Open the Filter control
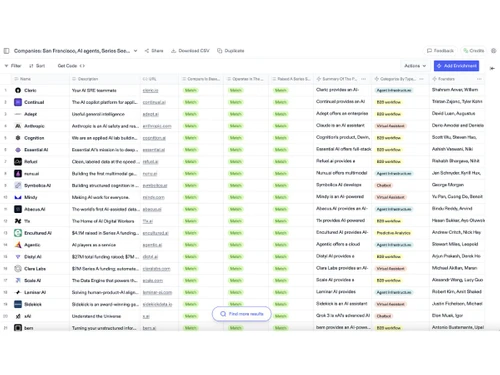Screen dimensions: 500x375 pos(13,66)
